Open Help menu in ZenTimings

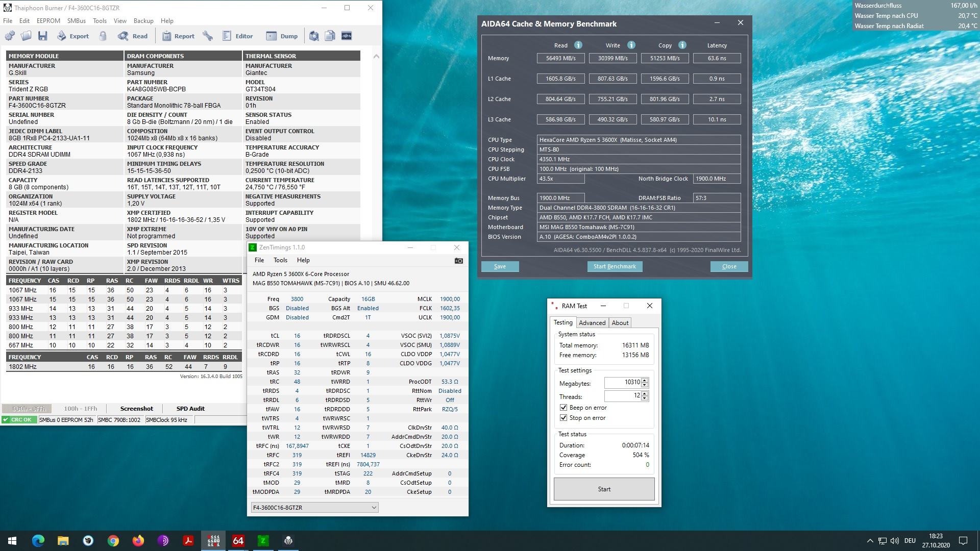coord(303,260)
